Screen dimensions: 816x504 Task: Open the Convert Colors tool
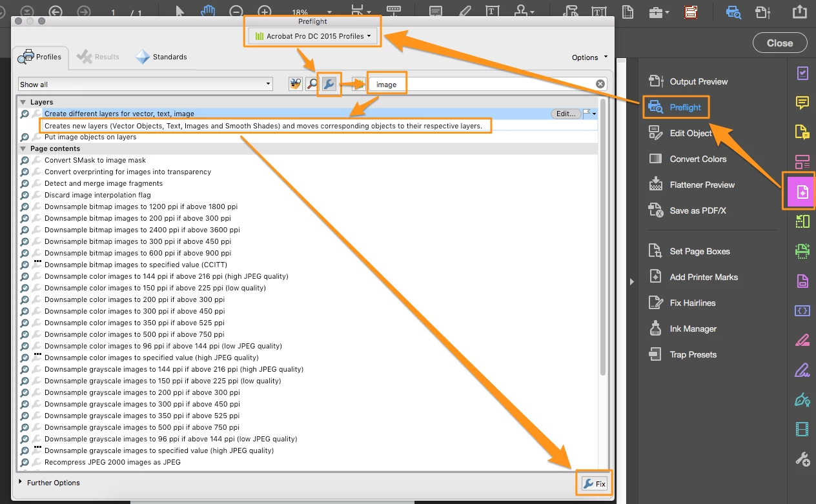pyautogui.click(x=688, y=159)
